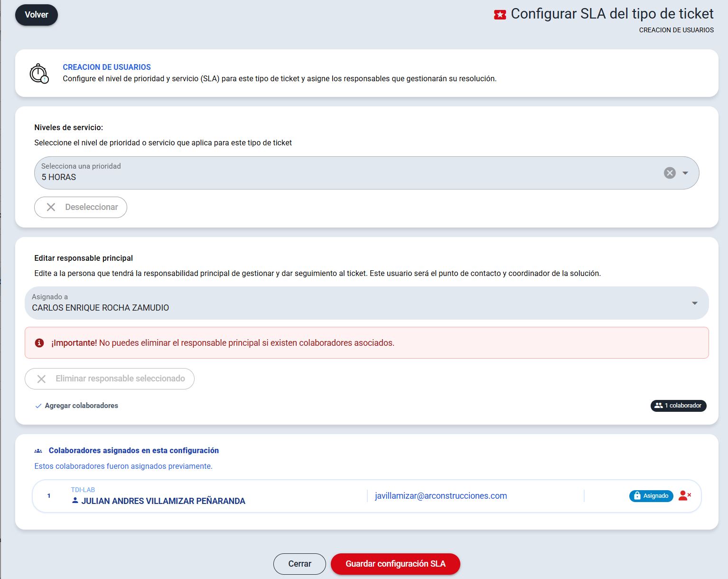728x579 pixels.
Task: Click Eliminar responsable seleccionado button
Action: pyautogui.click(x=110, y=379)
